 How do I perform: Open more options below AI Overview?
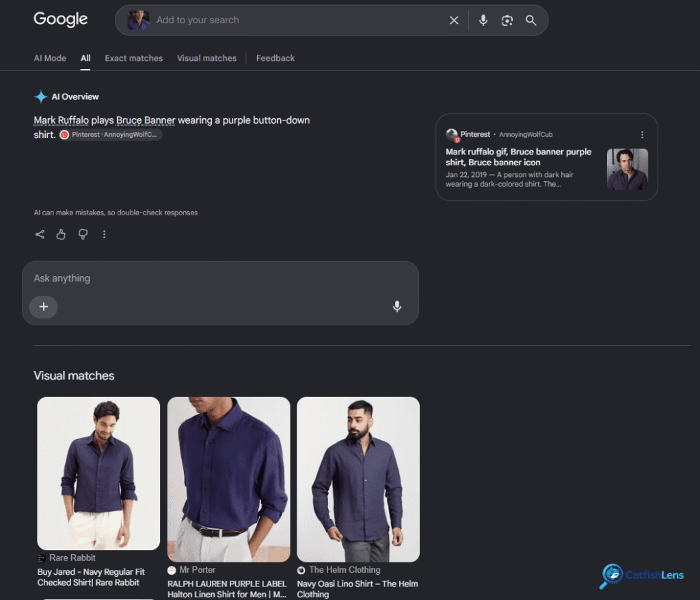pyautogui.click(x=104, y=234)
